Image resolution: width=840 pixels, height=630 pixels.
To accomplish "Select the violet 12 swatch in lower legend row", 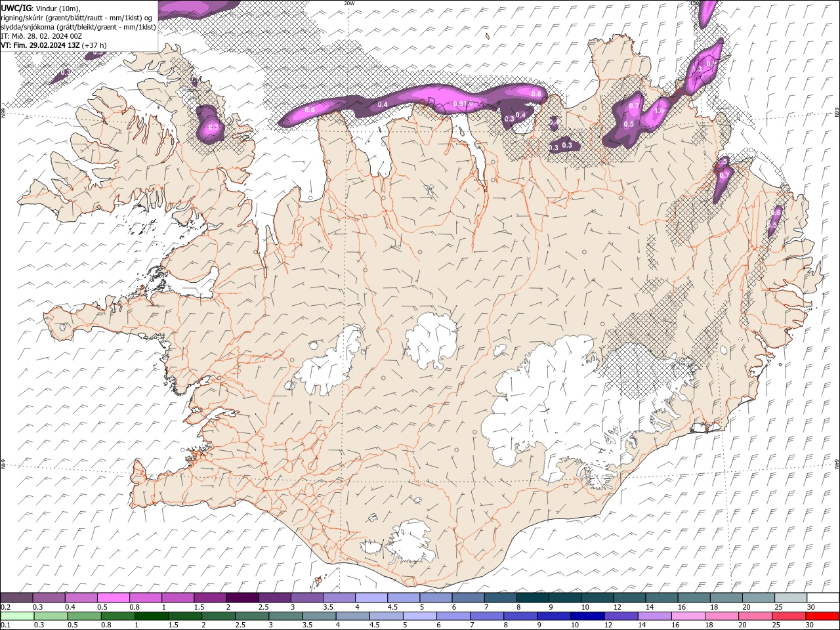I will tap(620, 616).
